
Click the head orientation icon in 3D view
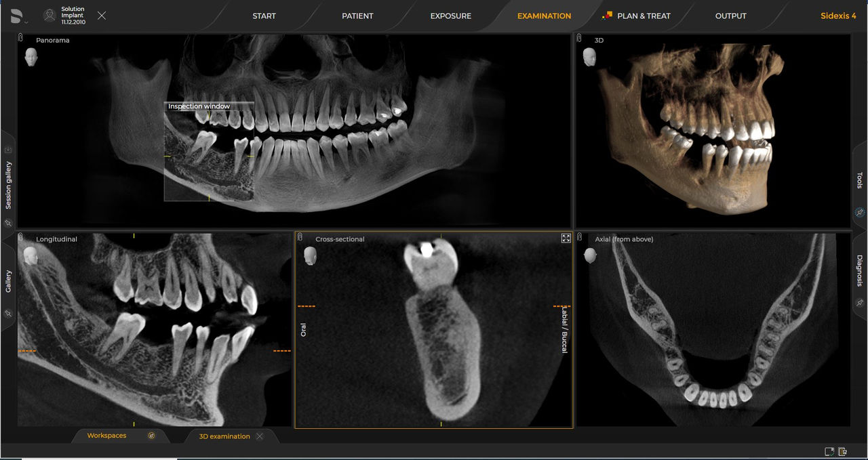[589, 57]
